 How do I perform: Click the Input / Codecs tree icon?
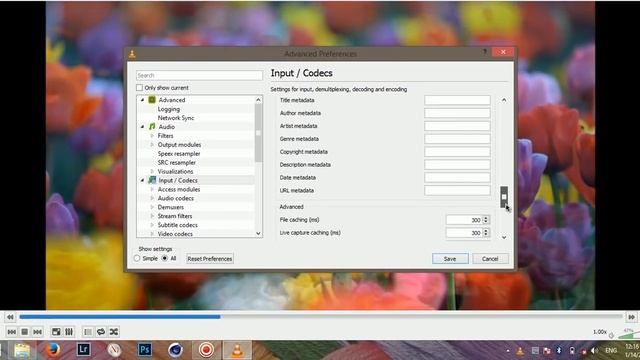[x=152, y=180]
